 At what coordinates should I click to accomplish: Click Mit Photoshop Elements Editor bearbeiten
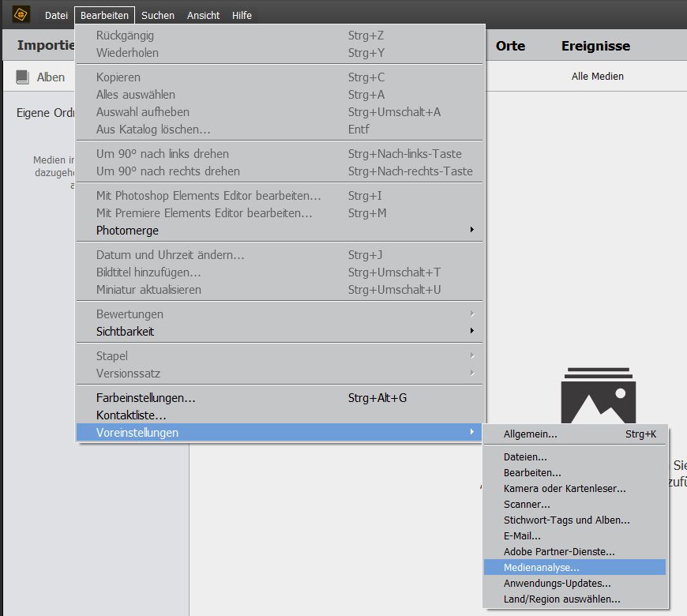pos(280,195)
